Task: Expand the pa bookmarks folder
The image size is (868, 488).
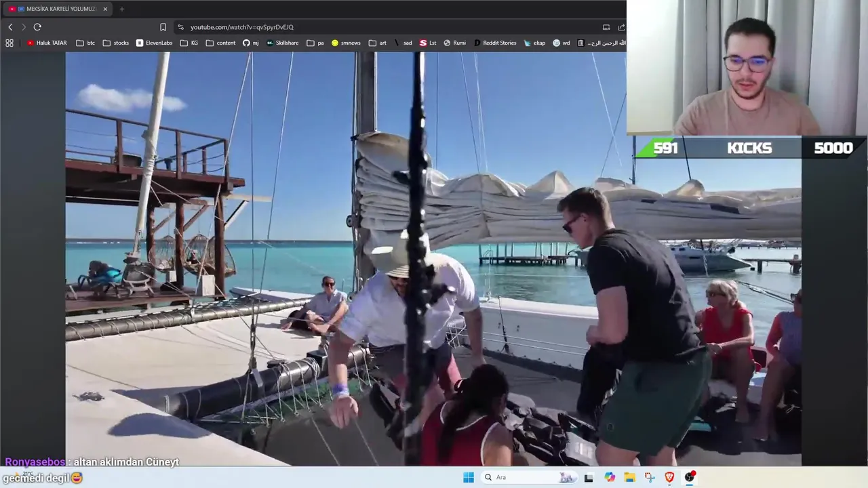Action: coord(315,43)
